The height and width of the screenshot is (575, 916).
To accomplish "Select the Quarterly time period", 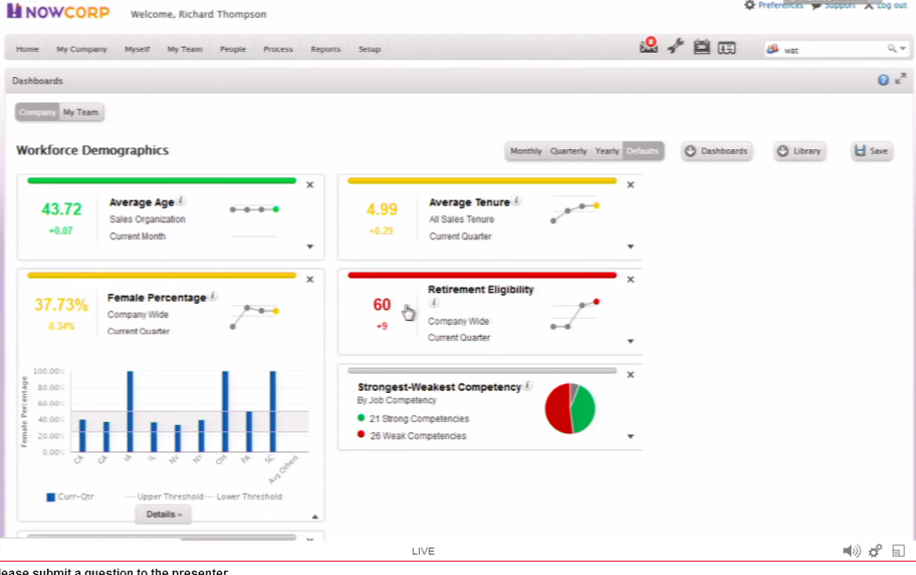I will 568,151.
